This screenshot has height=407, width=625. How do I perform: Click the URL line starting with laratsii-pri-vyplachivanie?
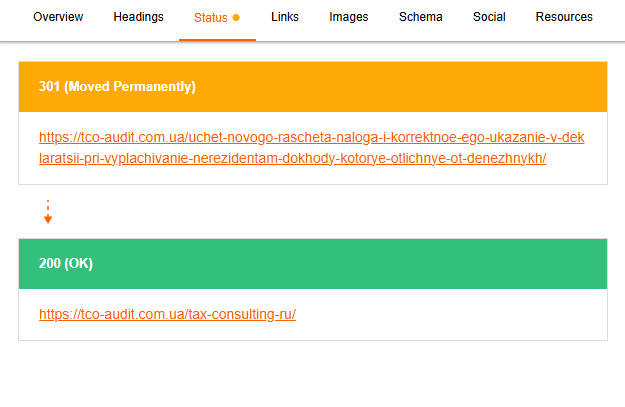[x=292, y=158]
